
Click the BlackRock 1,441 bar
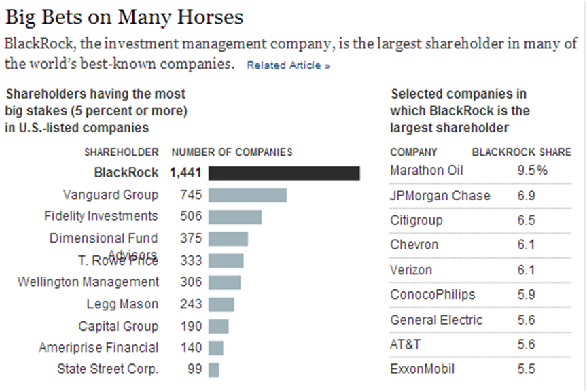pyautogui.click(x=284, y=173)
